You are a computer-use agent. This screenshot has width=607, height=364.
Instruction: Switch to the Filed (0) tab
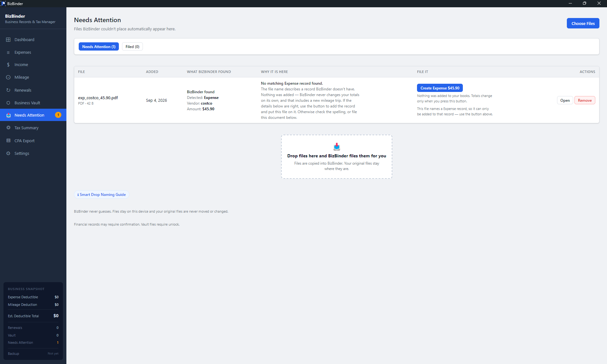click(x=132, y=47)
